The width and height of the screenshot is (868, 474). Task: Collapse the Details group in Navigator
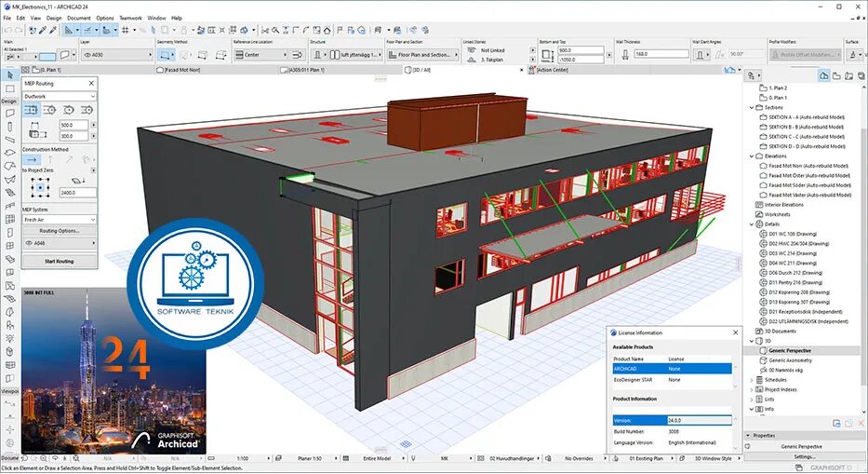751,224
